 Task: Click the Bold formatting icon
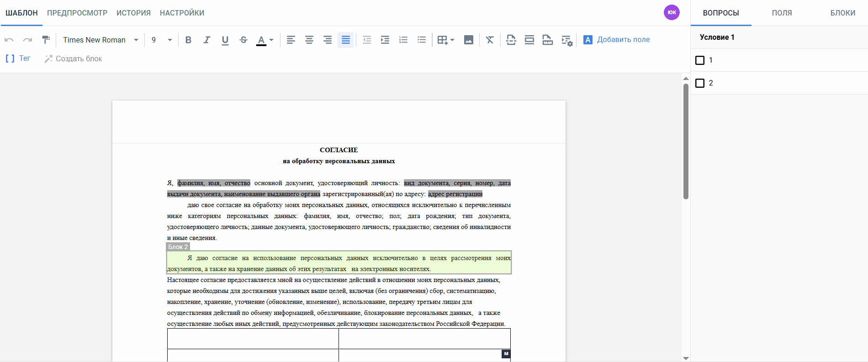tap(188, 40)
